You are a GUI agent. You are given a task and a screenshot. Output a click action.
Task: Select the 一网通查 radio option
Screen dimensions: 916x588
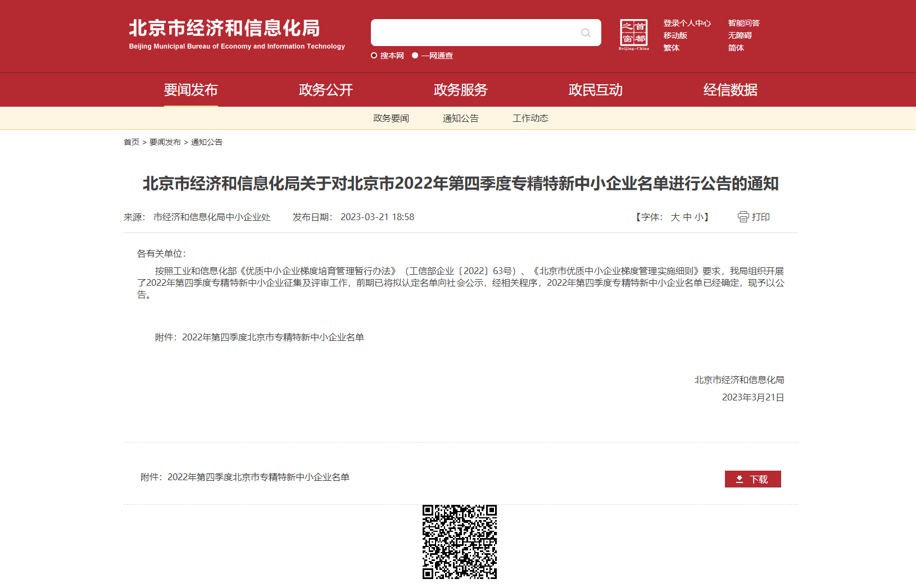pos(415,56)
